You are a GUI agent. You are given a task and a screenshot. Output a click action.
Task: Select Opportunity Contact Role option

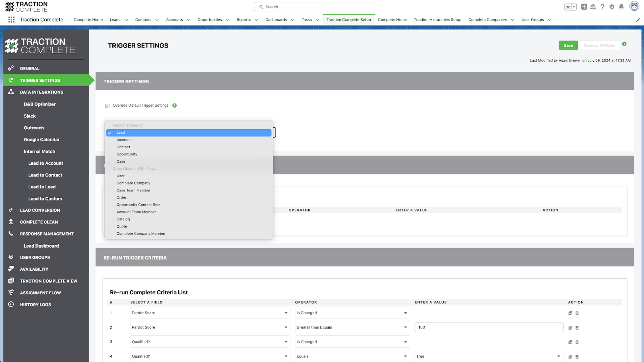point(188,205)
